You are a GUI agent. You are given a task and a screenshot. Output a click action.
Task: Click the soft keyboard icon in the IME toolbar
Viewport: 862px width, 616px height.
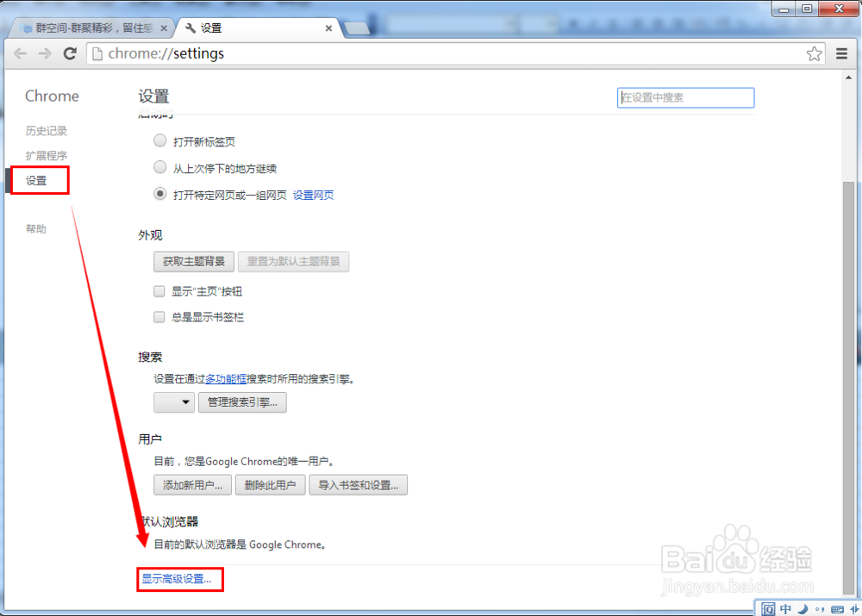click(835, 608)
